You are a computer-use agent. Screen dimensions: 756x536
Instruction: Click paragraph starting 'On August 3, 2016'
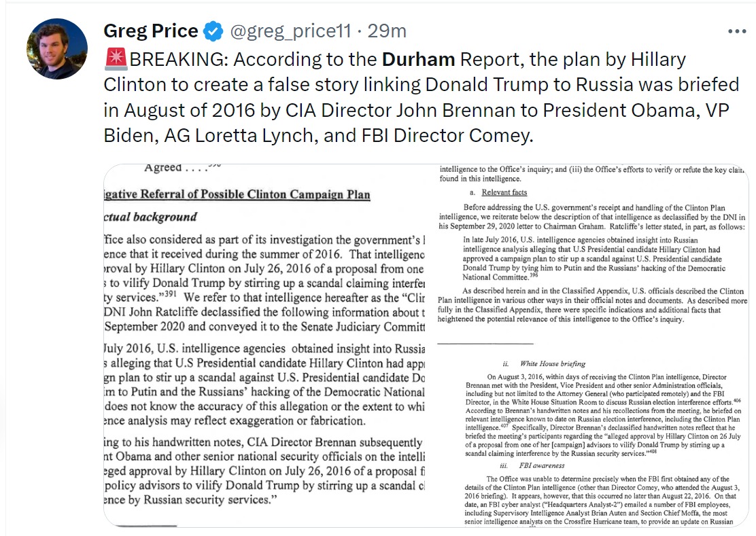(x=602, y=415)
